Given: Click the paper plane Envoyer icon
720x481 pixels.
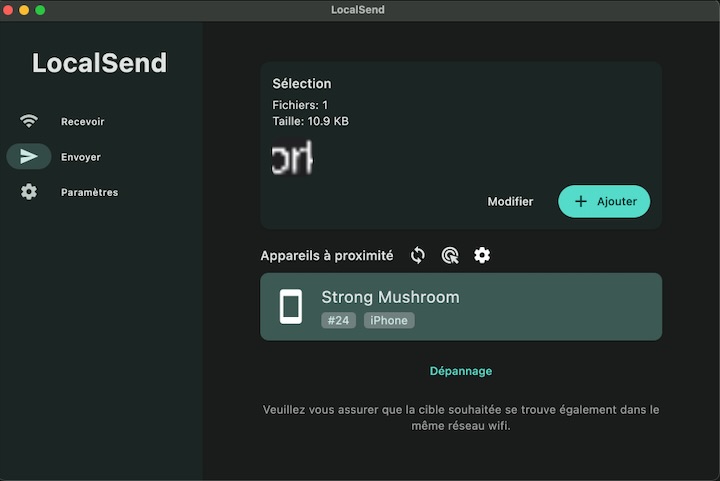Looking at the screenshot, I should [29, 156].
